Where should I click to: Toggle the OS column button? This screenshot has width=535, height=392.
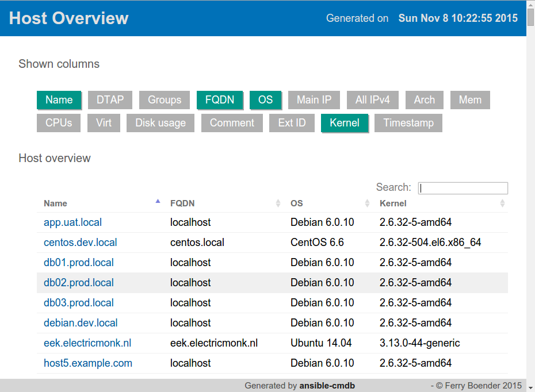(x=265, y=100)
